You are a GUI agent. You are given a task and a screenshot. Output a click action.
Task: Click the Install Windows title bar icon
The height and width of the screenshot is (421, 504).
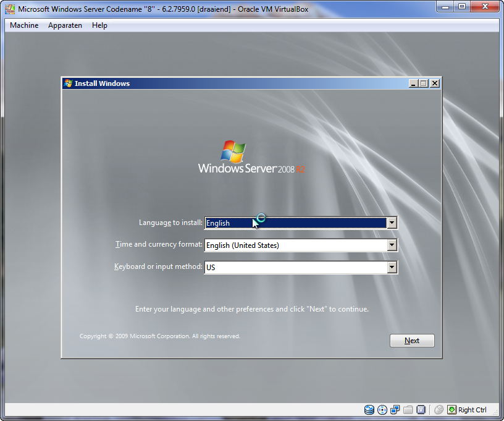68,83
